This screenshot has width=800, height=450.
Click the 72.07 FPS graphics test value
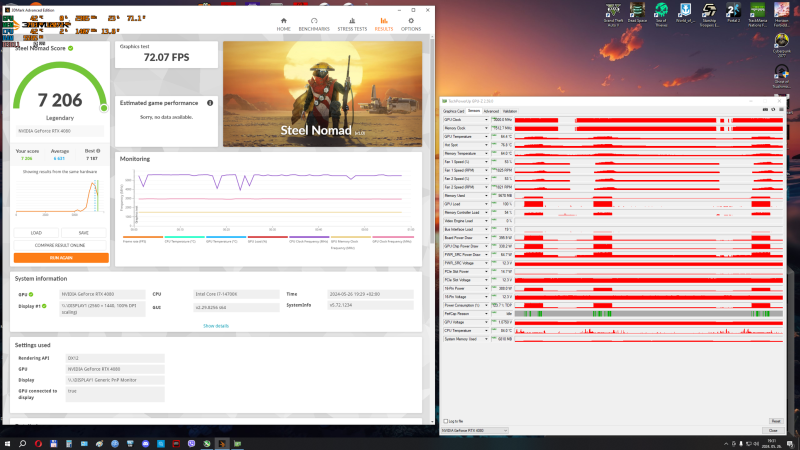tap(166, 58)
